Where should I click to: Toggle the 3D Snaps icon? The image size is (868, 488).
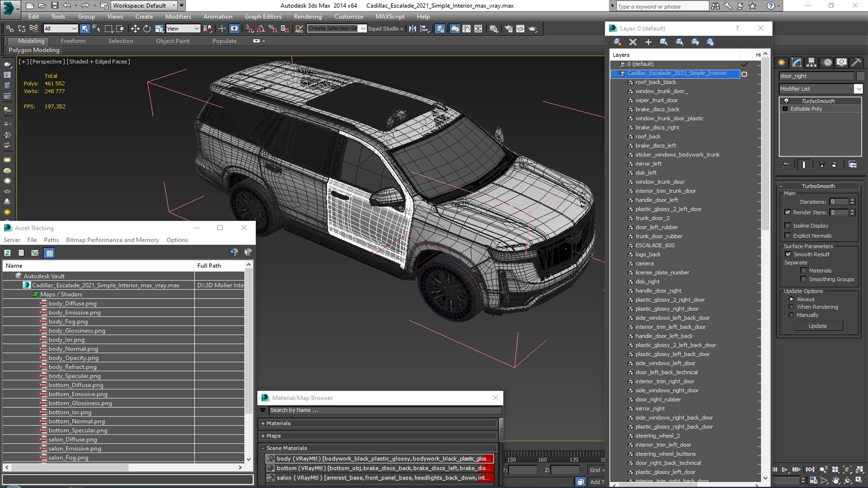tap(250, 28)
